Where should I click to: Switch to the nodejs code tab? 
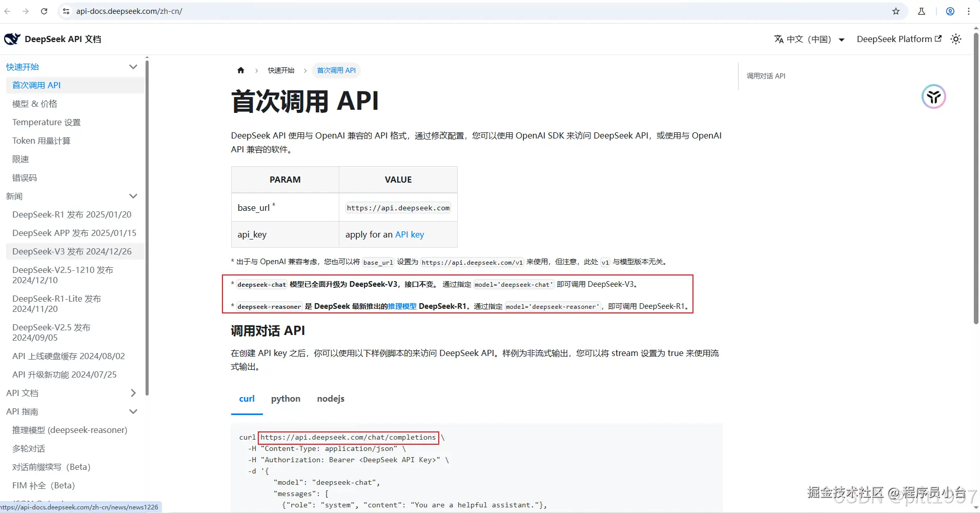coord(331,399)
